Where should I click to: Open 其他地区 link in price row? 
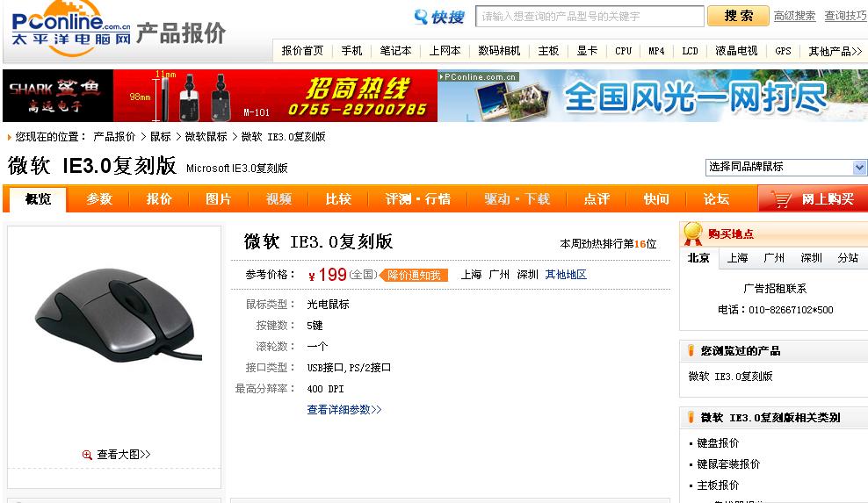[x=566, y=275]
